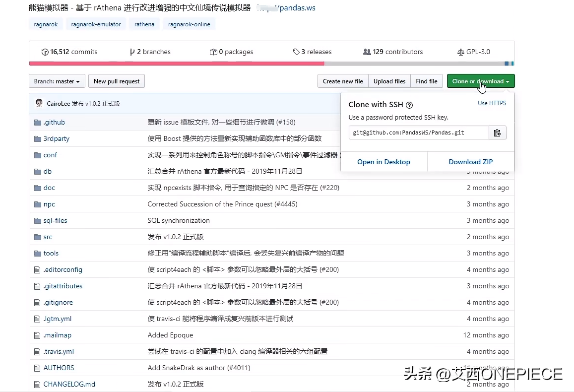Click the commits history icon
Image resolution: width=574 pixels, height=392 pixels.
click(x=45, y=52)
